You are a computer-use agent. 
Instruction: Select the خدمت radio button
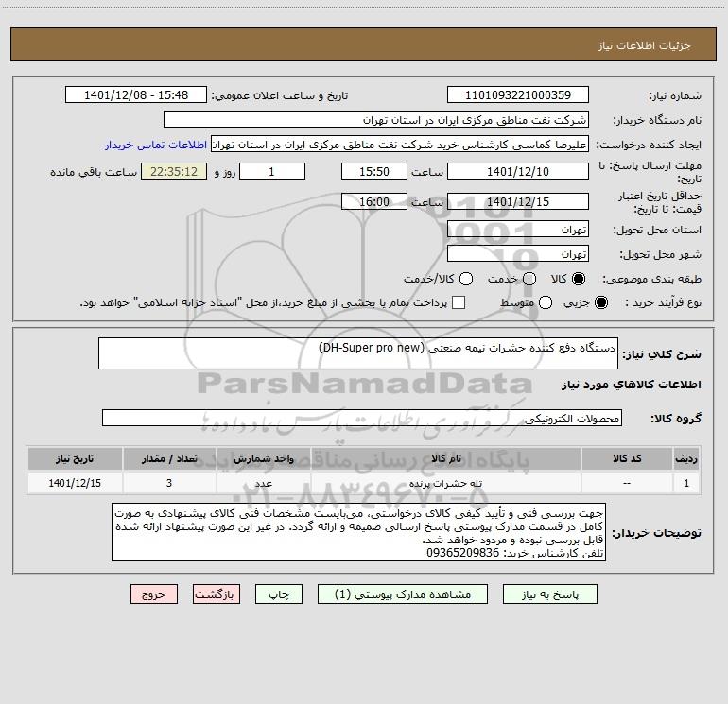529,279
